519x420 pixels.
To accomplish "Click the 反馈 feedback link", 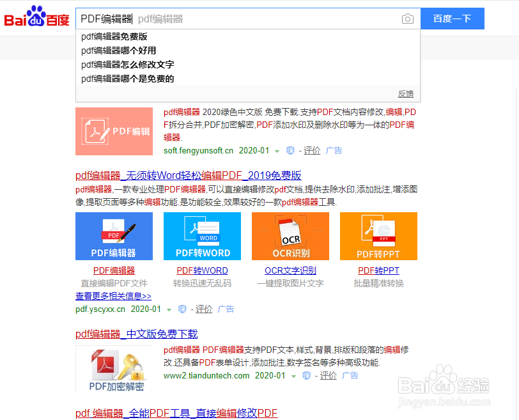I will tap(405, 94).
